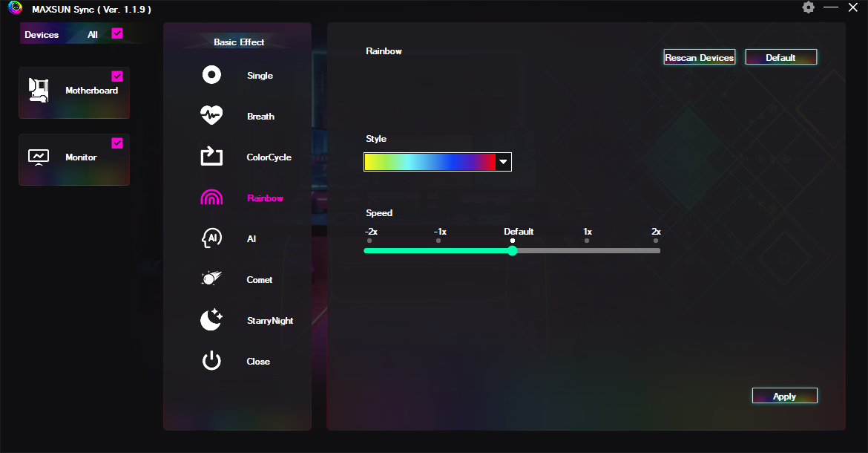Apply the lighting settings

click(x=784, y=396)
